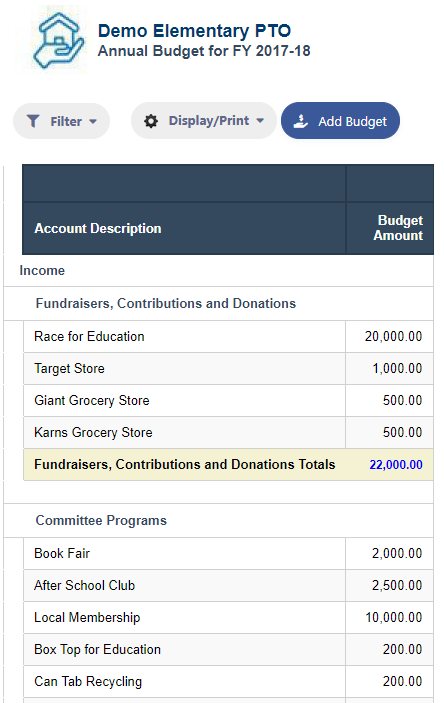Click the Add Budget button
This screenshot has width=444, height=703.
[340, 121]
